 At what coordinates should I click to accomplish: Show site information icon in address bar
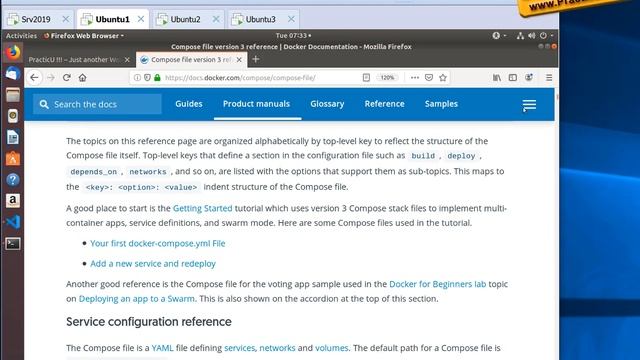[137, 78]
